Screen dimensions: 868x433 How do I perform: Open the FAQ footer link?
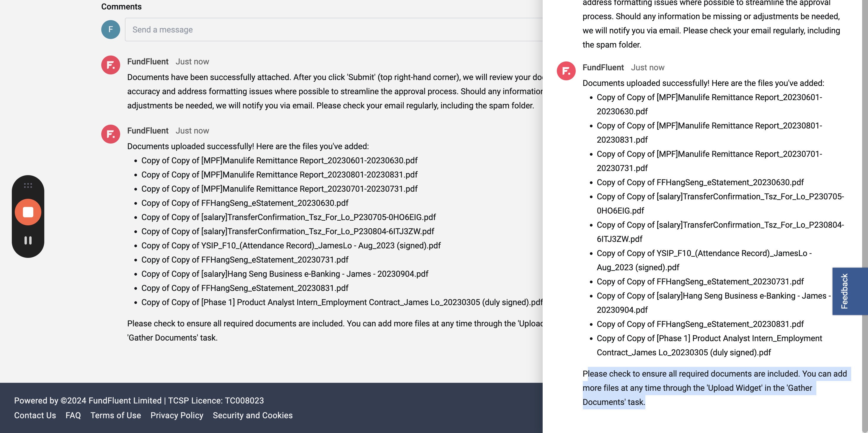pyautogui.click(x=73, y=415)
